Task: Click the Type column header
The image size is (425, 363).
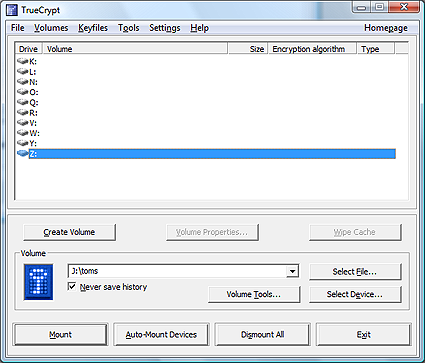Action: [x=376, y=49]
